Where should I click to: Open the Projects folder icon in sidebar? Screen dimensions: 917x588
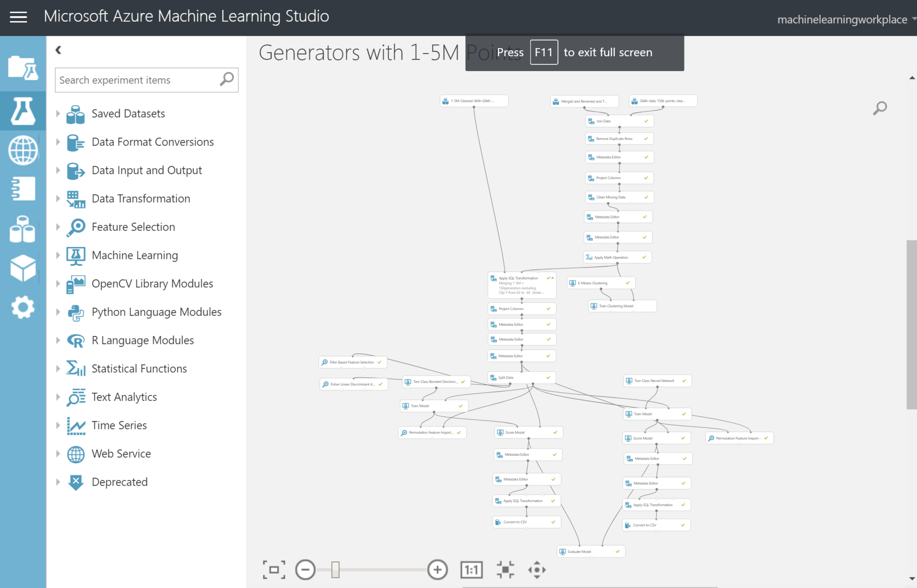22,67
